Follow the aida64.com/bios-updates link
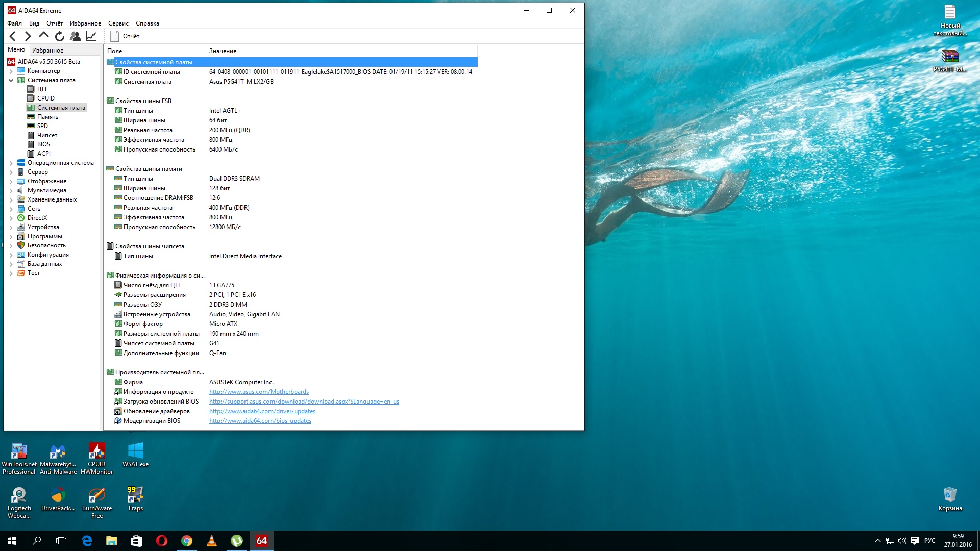Screen dimensions: 980x551 coord(260,421)
